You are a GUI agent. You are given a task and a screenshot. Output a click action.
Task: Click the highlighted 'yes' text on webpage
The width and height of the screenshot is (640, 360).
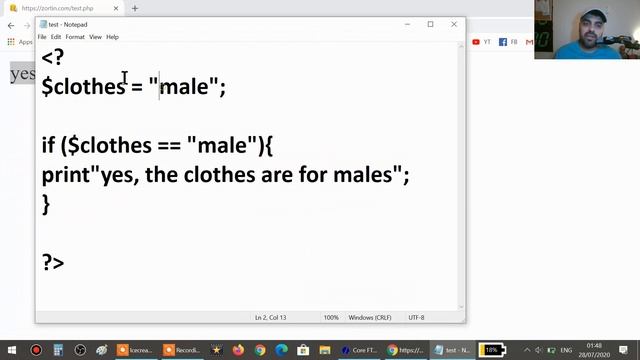[23, 73]
